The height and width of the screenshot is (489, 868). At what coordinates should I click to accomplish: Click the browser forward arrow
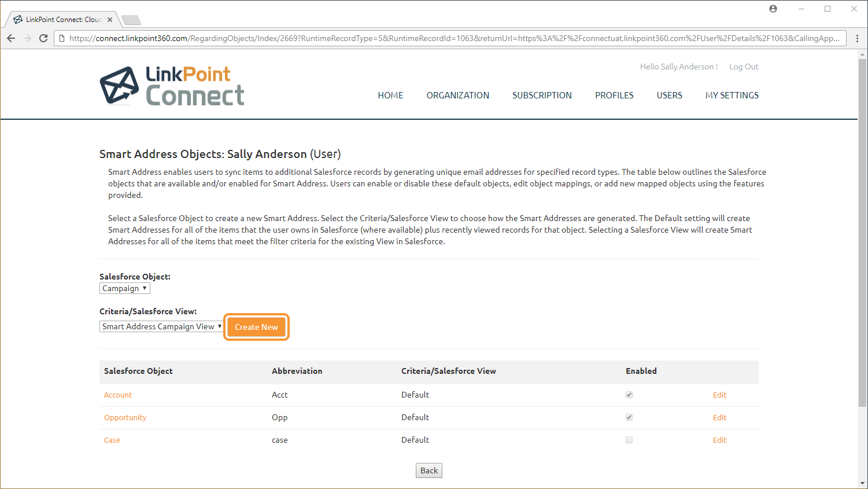27,38
